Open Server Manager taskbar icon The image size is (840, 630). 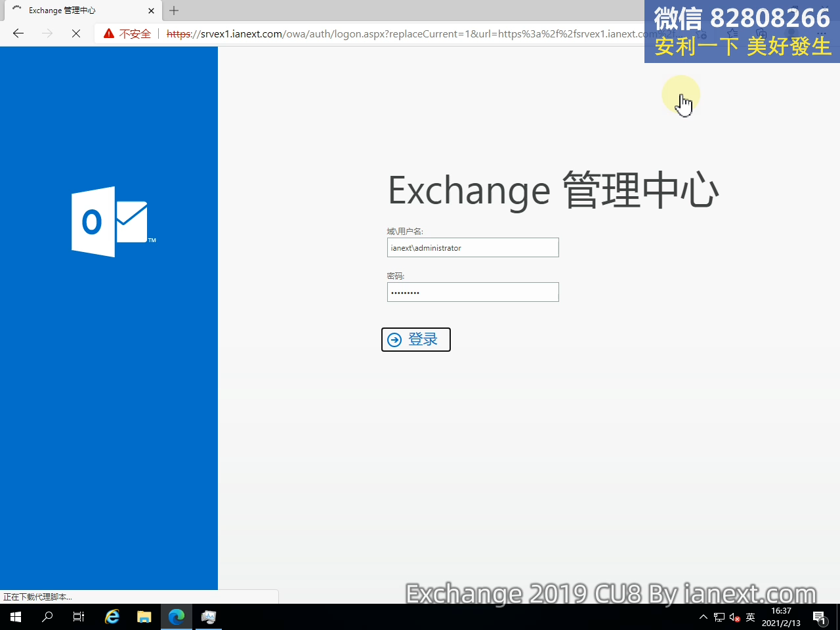click(209, 617)
